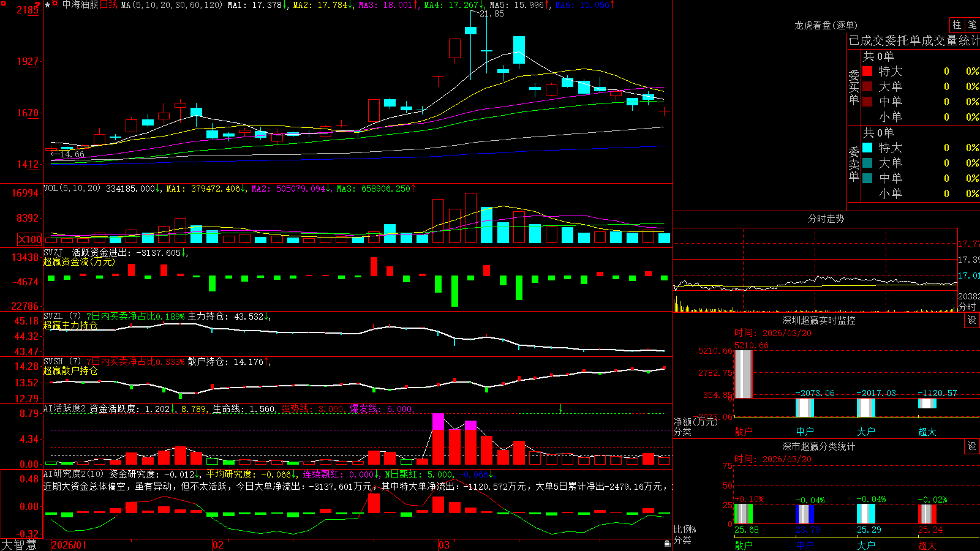The width and height of the screenshot is (980, 551).
Task: Click the VOL(5,10,20) indicator label
Action: point(72,189)
